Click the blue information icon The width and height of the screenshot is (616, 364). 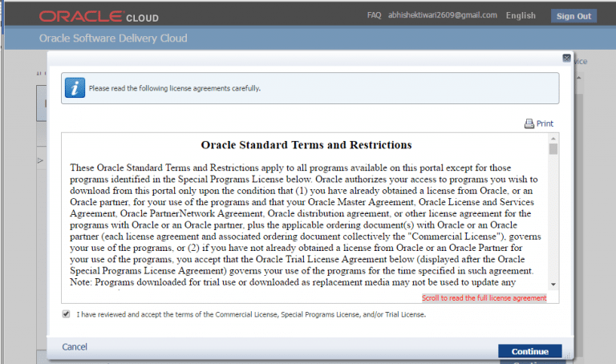75,88
